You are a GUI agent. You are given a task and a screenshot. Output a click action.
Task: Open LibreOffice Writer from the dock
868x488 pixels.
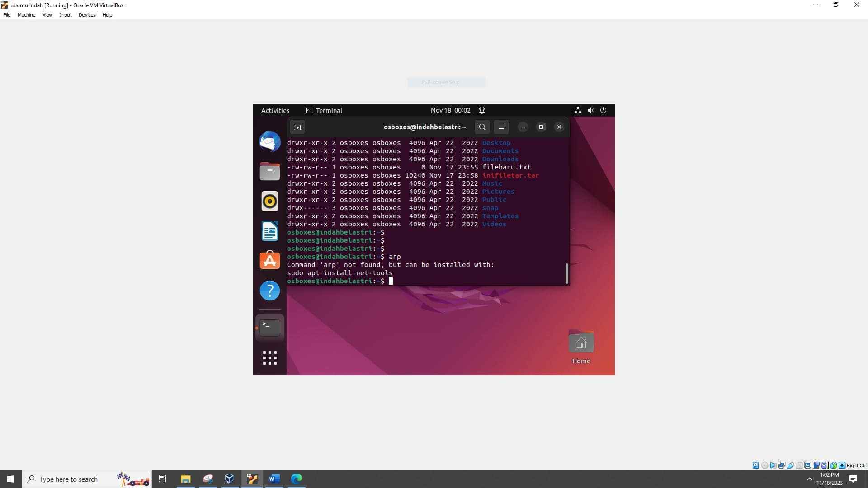coord(270,231)
